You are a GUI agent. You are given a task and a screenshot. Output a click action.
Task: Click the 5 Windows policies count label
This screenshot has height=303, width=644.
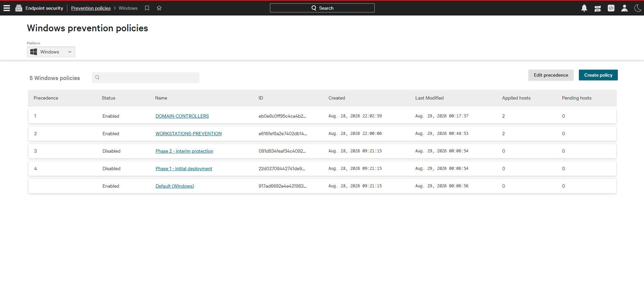55,78
